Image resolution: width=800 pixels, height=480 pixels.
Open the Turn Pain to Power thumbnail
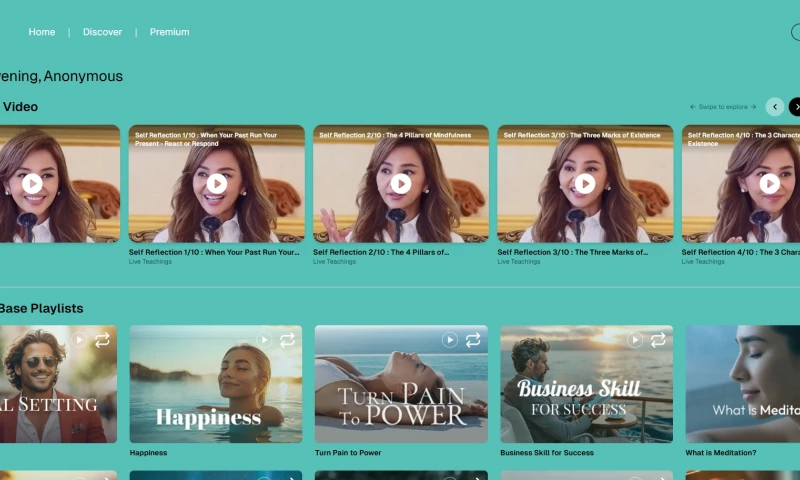coord(401,384)
